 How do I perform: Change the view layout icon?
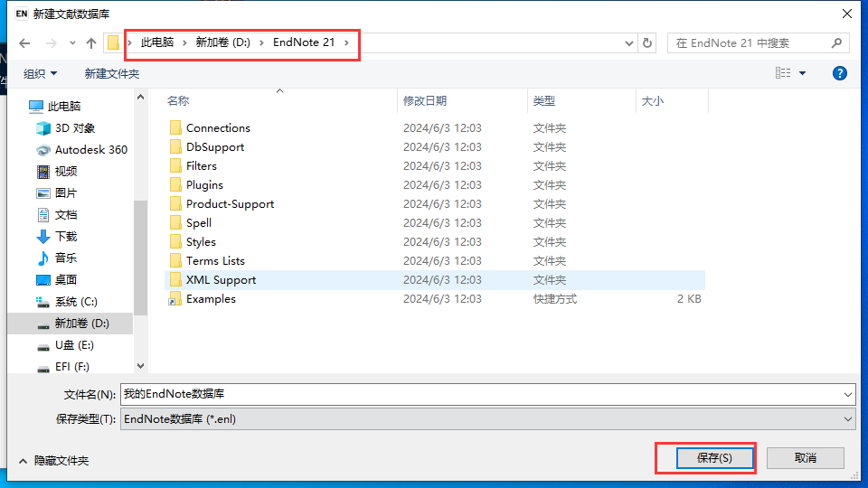(783, 73)
